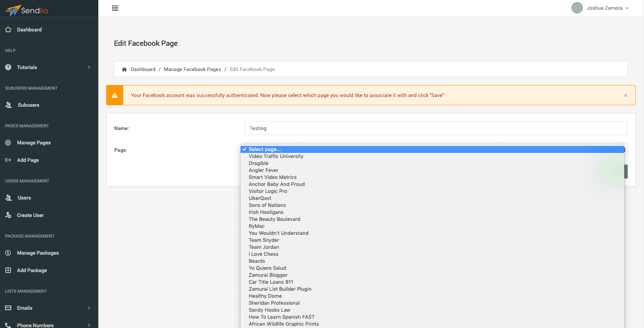Screen dimensions: 644x328
Task: Select Sheridan Professional option
Action: pyautogui.click(x=432, y=303)
